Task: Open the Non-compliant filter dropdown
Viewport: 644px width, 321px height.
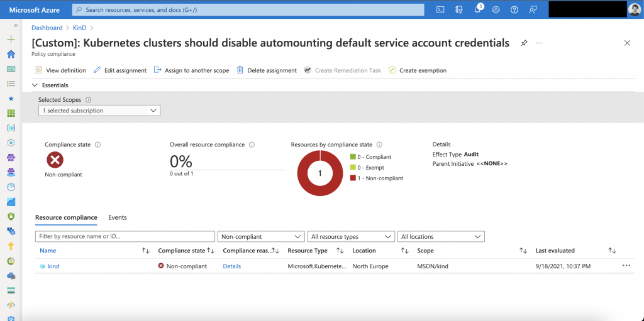Action: [x=261, y=237]
